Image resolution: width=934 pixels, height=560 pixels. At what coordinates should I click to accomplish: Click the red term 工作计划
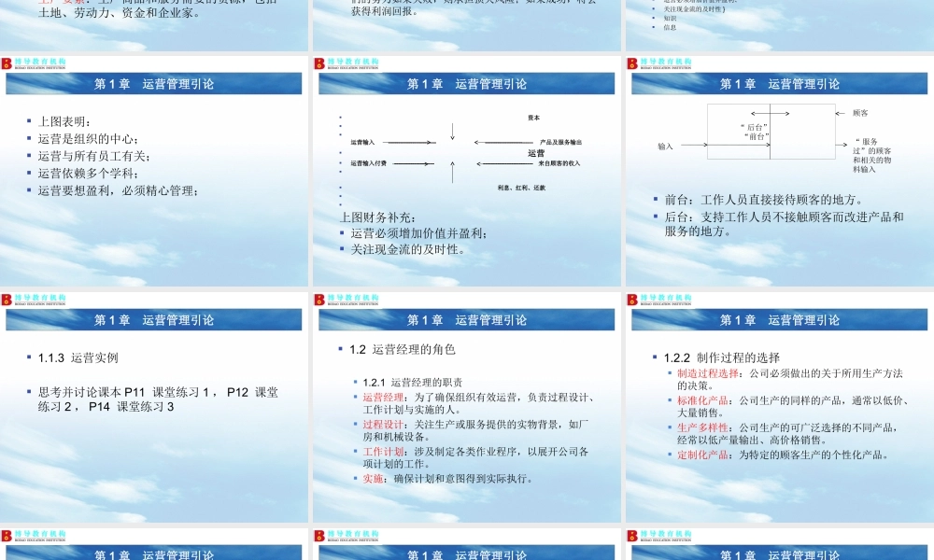tap(383, 452)
